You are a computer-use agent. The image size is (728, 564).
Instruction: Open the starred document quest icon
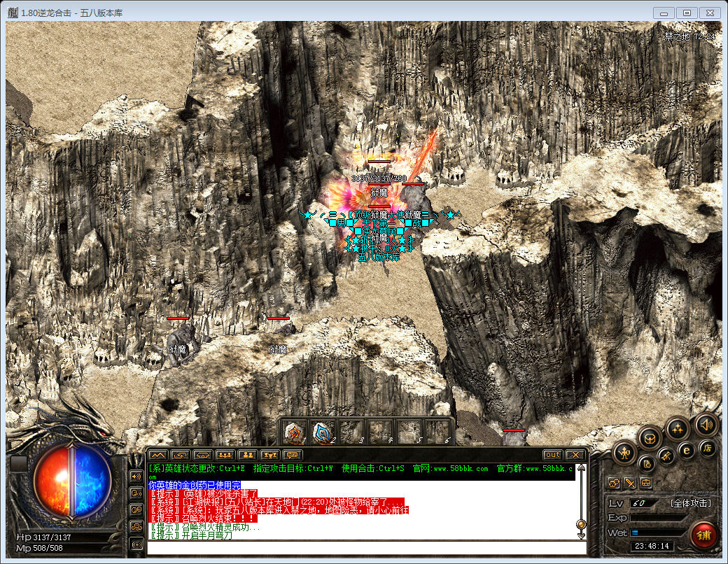647,464
